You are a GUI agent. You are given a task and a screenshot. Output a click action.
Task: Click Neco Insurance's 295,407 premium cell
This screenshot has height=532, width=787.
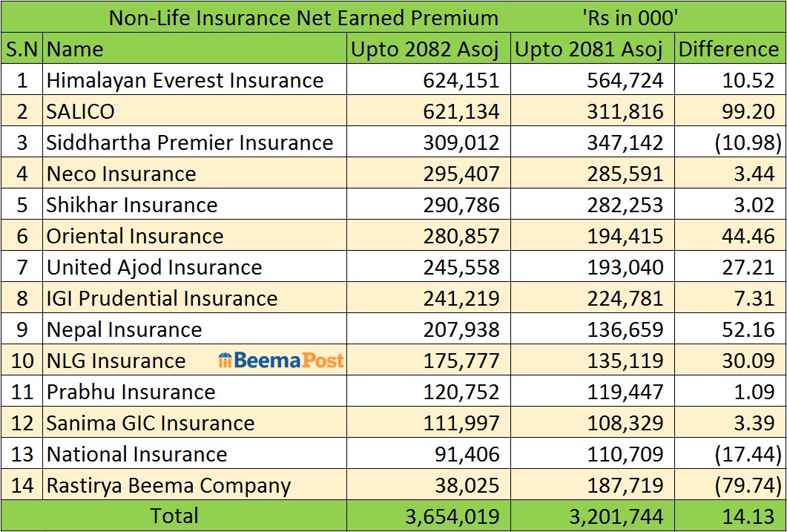tap(461, 174)
